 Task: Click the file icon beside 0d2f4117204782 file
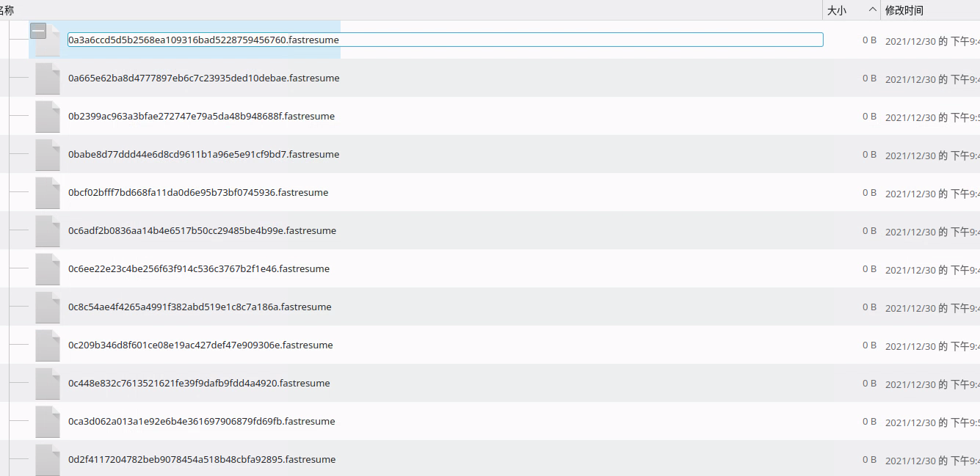click(x=47, y=459)
